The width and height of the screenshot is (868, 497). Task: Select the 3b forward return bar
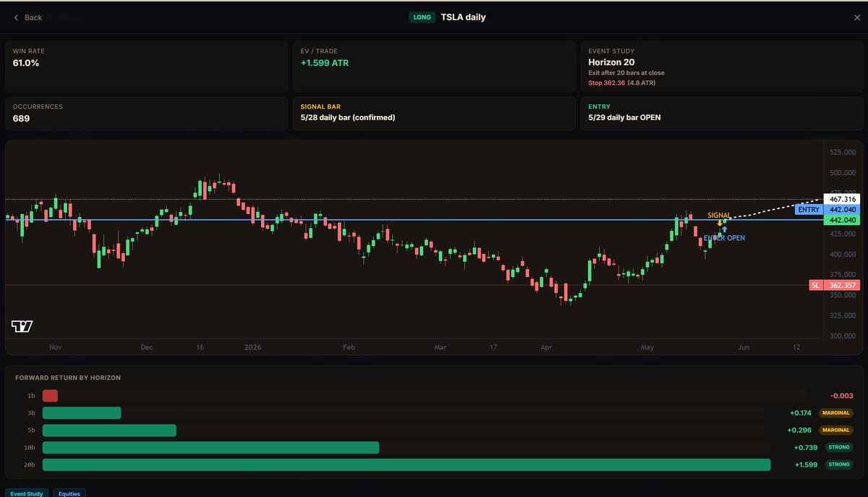pyautogui.click(x=82, y=413)
